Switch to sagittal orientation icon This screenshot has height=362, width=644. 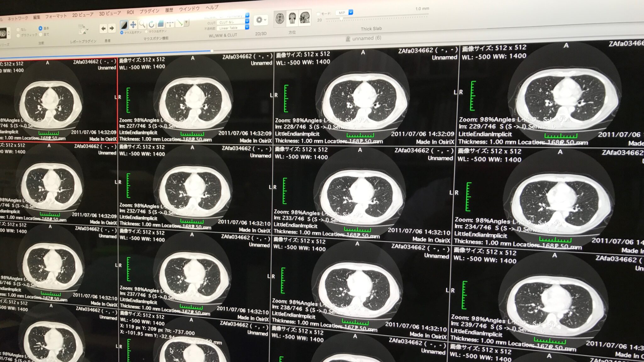pyautogui.click(x=305, y=17)
